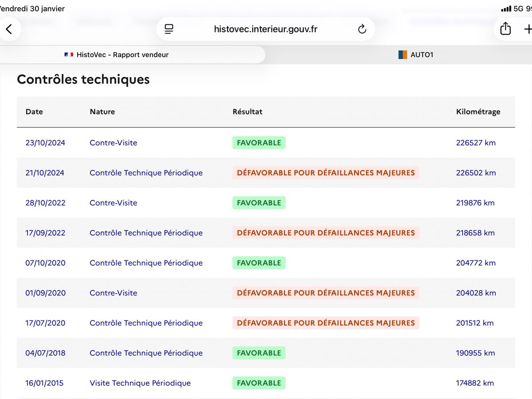The height and width of the screenshot is (399, 532).
Task: Select Visite Technique Périodique row text
Action: [x=140, y=383]
